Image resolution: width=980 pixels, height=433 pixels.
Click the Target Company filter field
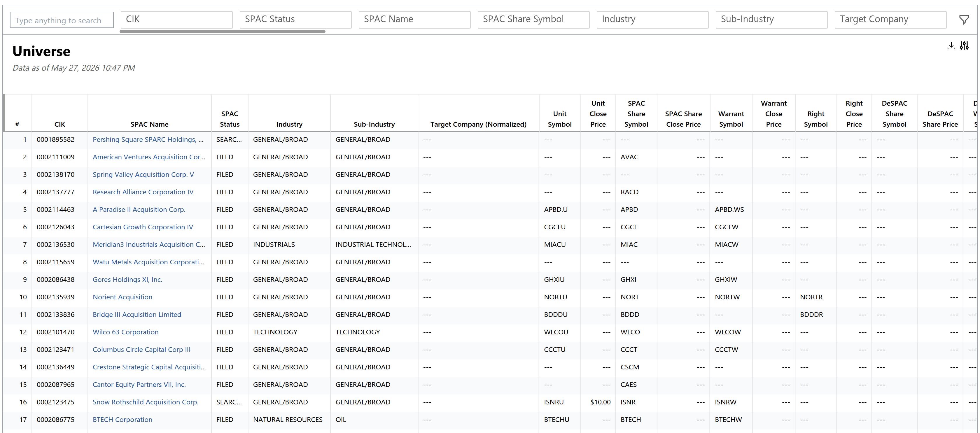pos(890,20)
